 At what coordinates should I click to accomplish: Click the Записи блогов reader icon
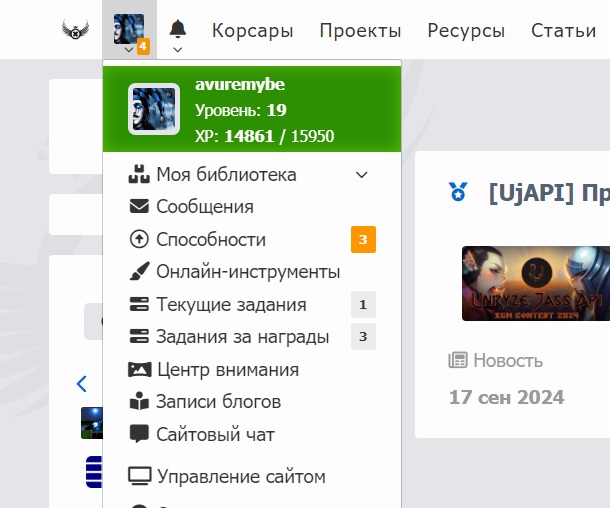139,401
